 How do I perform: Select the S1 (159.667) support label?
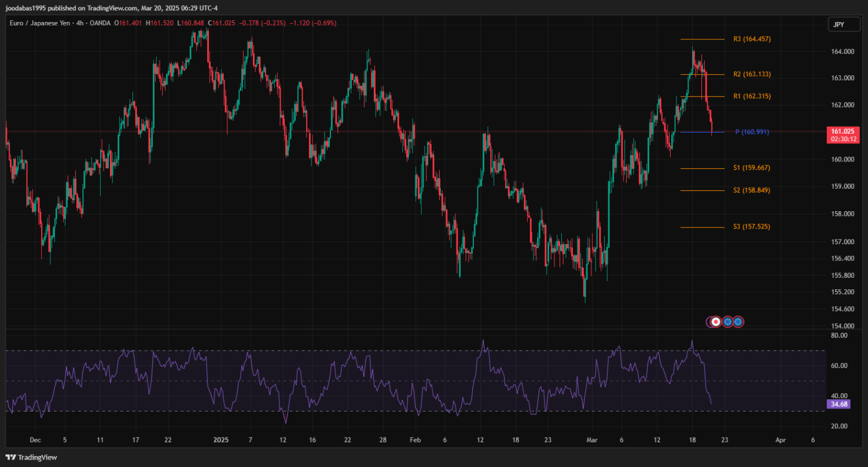(752, 168)
